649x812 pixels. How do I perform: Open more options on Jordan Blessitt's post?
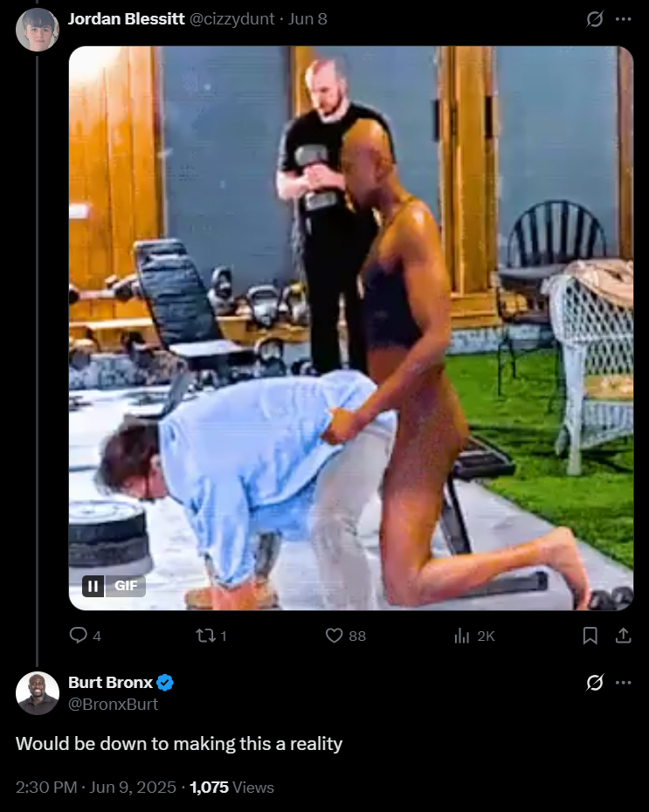[623, 19]
